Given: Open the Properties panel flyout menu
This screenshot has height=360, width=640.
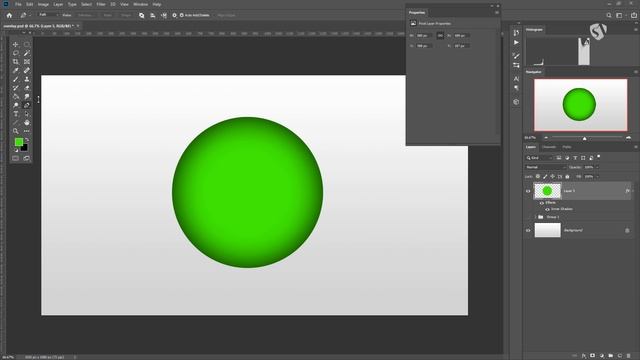Looking at the screenshot, I should pyautogui.click(x=497, y=13).
